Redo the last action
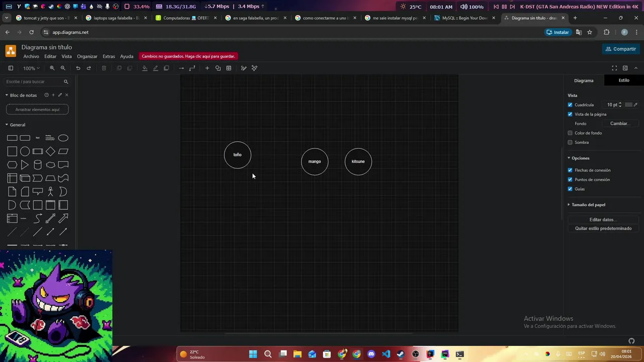 (x=89, y=68)
